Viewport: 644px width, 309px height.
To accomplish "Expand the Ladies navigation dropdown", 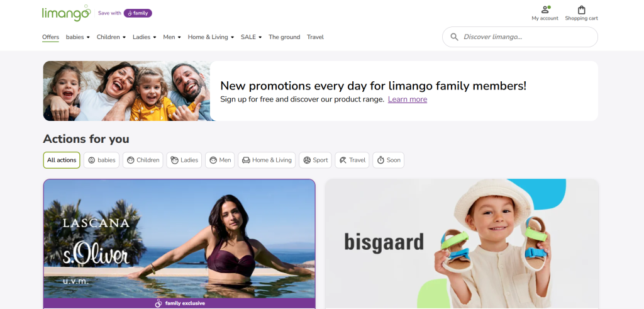I will point(144,37).
